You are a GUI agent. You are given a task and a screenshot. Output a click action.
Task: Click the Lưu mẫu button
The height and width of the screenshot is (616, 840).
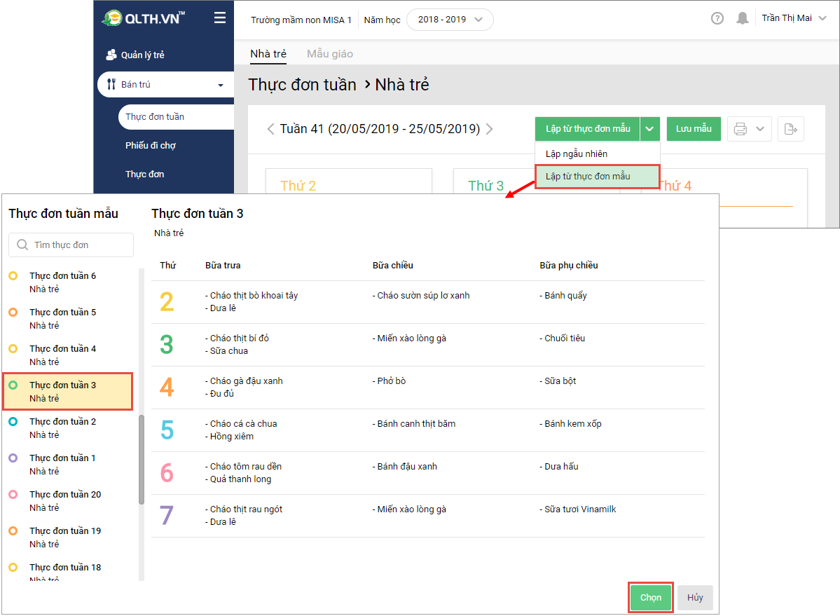pyautogui.click(x=694, y=129)
